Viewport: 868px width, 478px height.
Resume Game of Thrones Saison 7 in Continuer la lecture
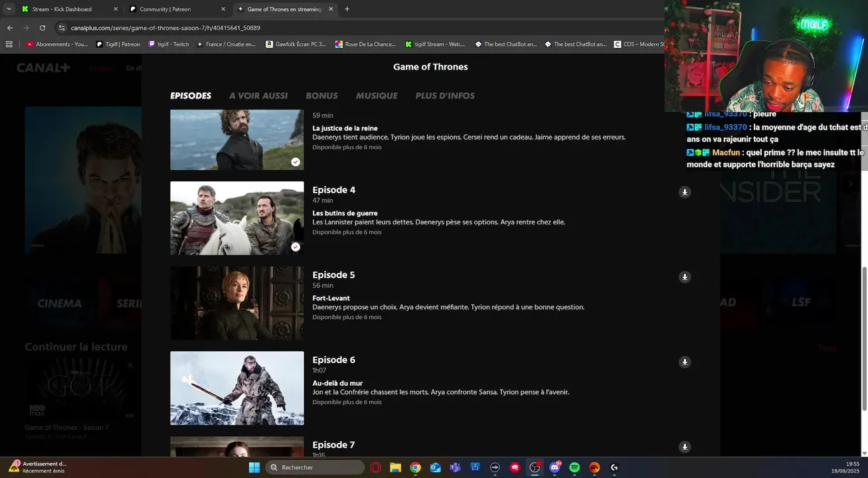tap(80, 388)
